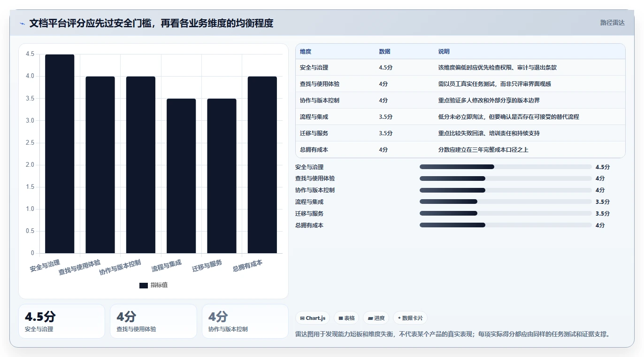The image size is (644, 357).
Task: Click the 总拥有成本 bar in the chart
Action: pos(262,165)
